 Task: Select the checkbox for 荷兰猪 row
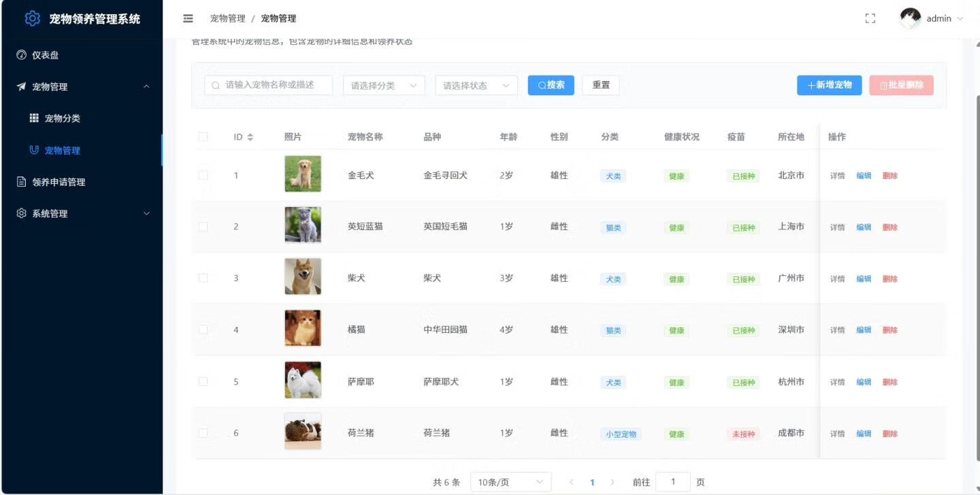[203, 433]
